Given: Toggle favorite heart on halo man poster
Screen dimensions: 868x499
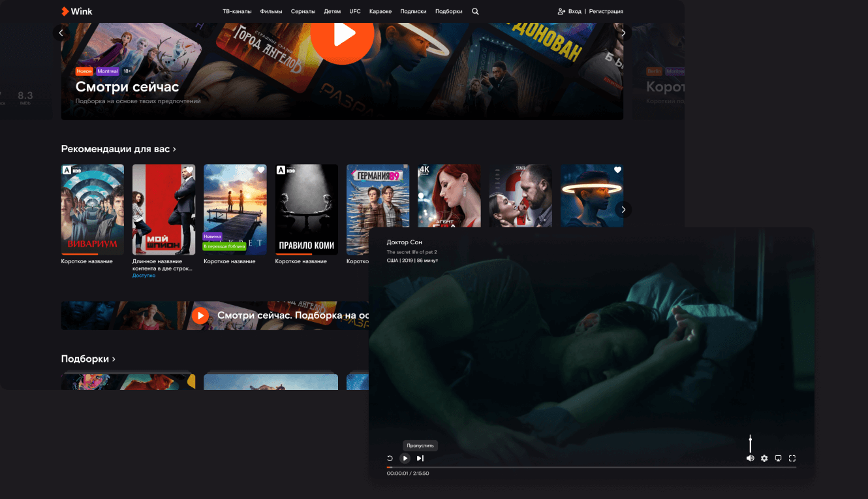Looking at the screenshot, I should [617, 170].
